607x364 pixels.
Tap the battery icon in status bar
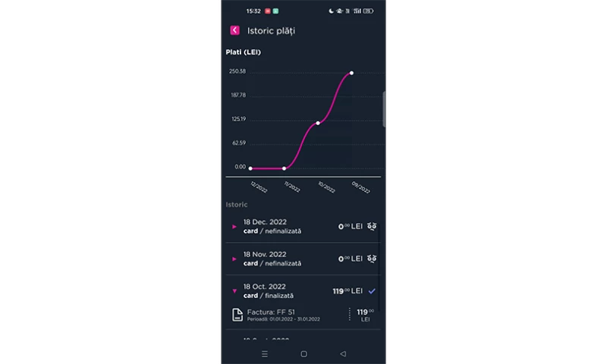tap(368, 11)
